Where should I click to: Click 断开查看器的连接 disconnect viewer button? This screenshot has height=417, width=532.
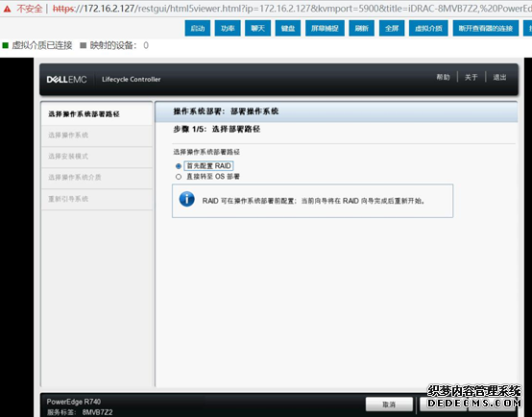(486, 28)
